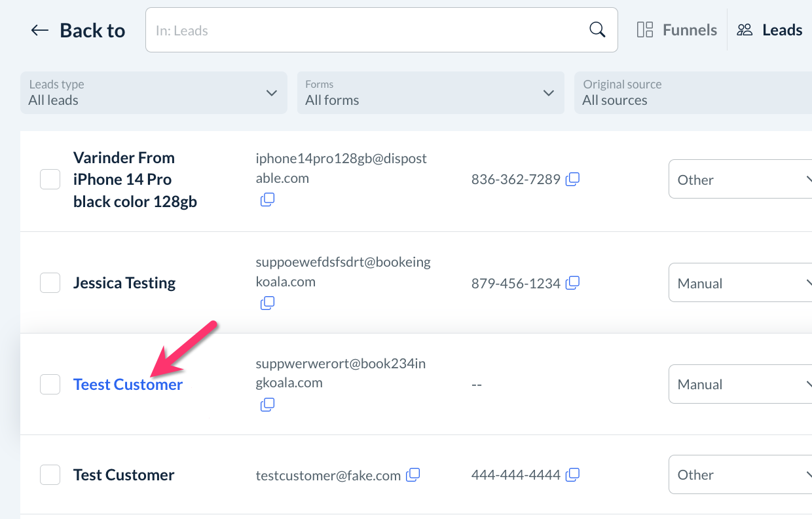Click the empty phone value "--"
The image size is (812, 519).
(x=477, y=385)
